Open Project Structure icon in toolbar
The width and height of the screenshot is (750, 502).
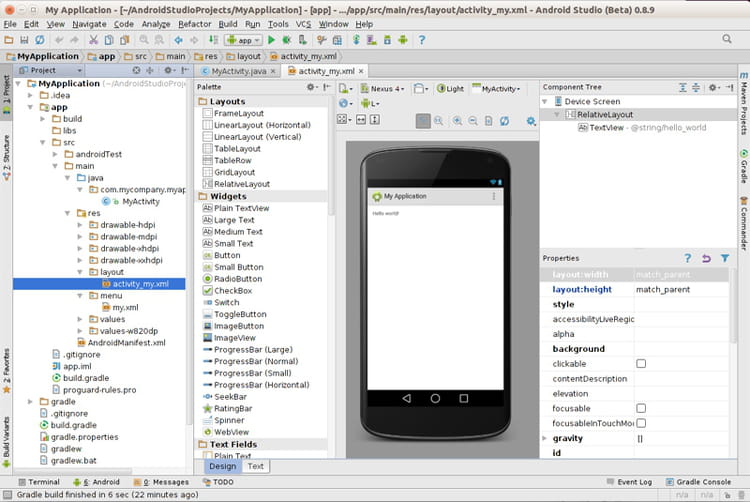click(x=337, y=40)
